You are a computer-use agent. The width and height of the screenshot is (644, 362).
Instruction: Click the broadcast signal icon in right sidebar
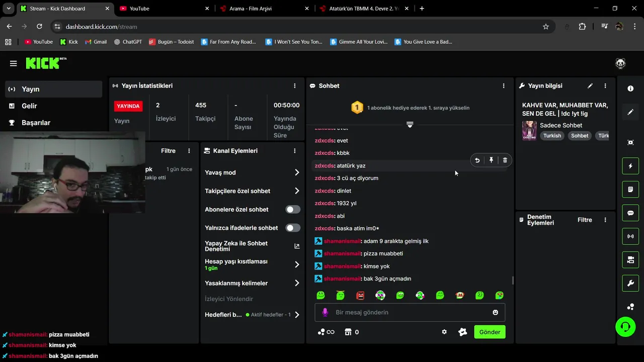pyautogui.click(x=630, y=236)
